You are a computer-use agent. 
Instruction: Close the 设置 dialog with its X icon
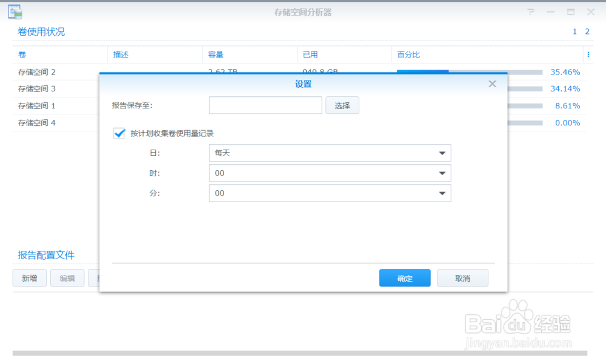point(492,84)
